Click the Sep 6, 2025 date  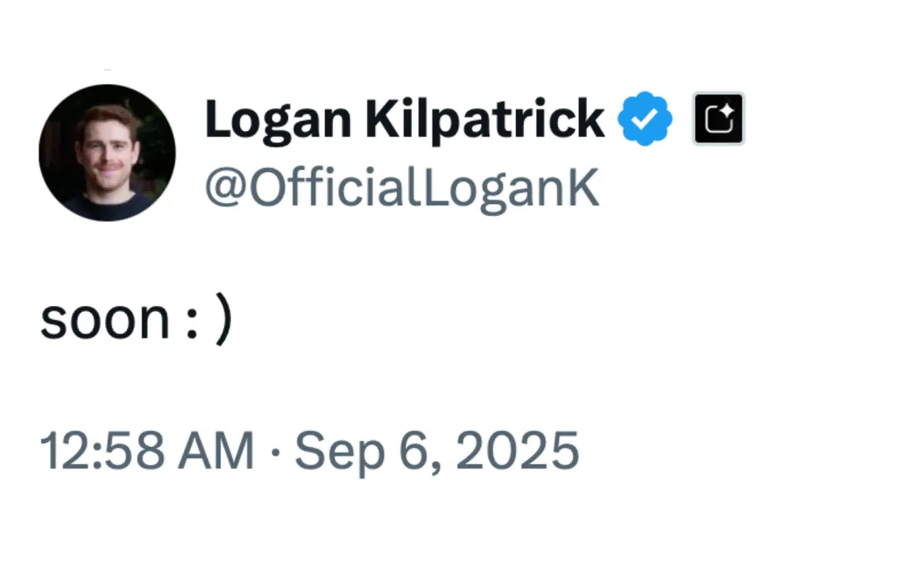click(437, 451)
